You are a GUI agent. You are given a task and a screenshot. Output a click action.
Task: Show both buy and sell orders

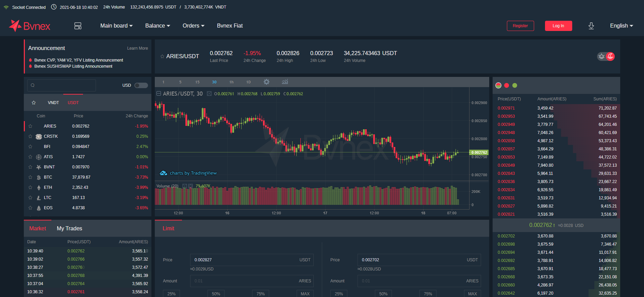pos(498,85)
